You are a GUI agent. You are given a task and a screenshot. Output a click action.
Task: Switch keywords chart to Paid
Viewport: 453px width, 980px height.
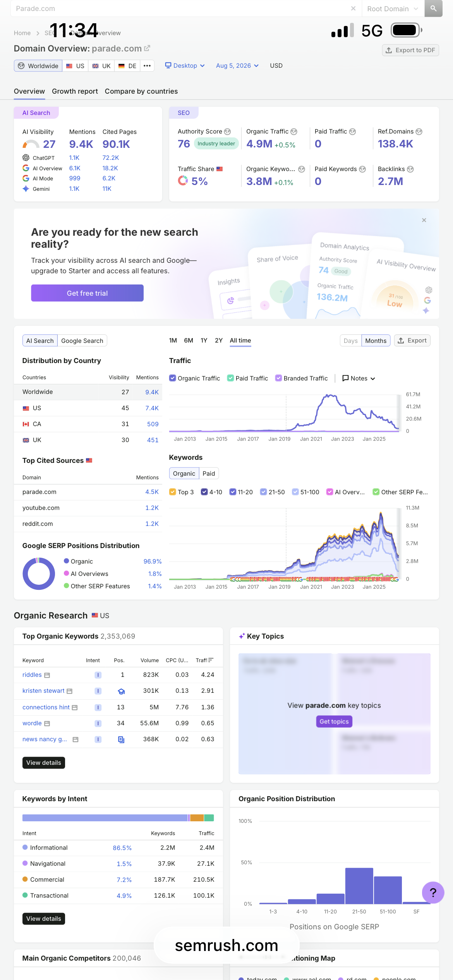[209, 473]
